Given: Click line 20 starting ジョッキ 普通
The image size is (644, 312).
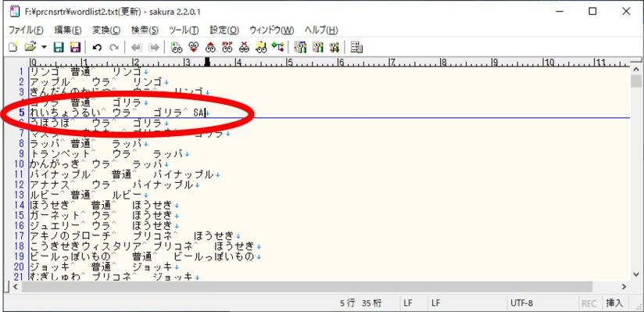Looking at the screenshot, I should point(104,267).
